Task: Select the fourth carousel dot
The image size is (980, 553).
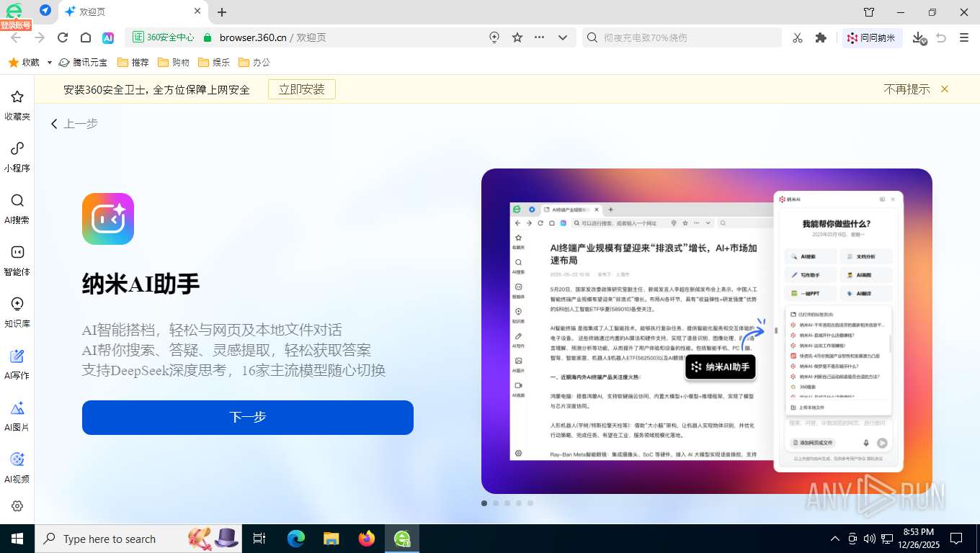Action: tap(519, 503)
